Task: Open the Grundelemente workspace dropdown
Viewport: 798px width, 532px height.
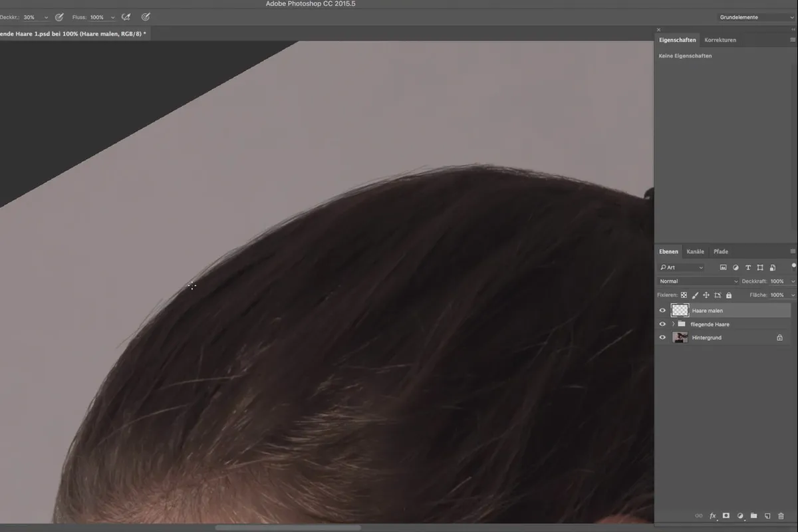Action: pyautogui.click(x=755, y=17)
